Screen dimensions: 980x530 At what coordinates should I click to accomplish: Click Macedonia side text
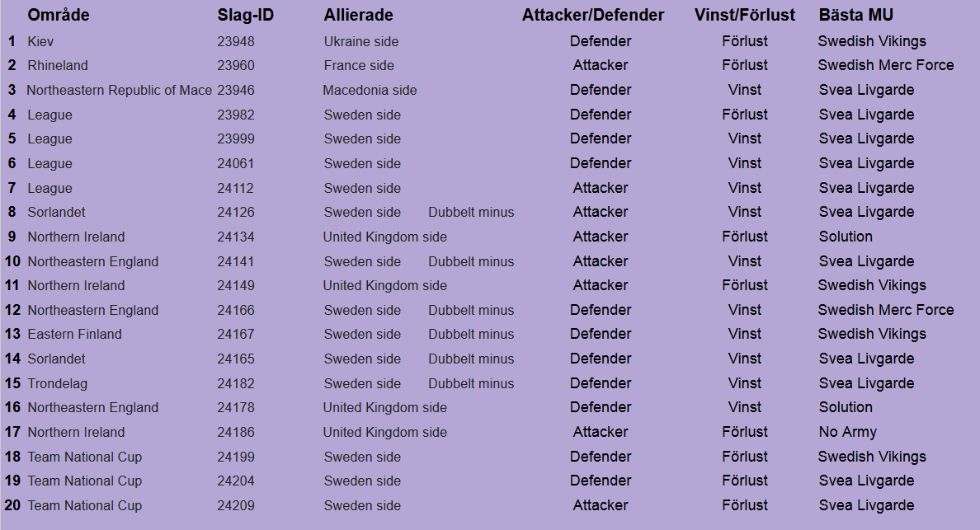click(x=370, y=90)
